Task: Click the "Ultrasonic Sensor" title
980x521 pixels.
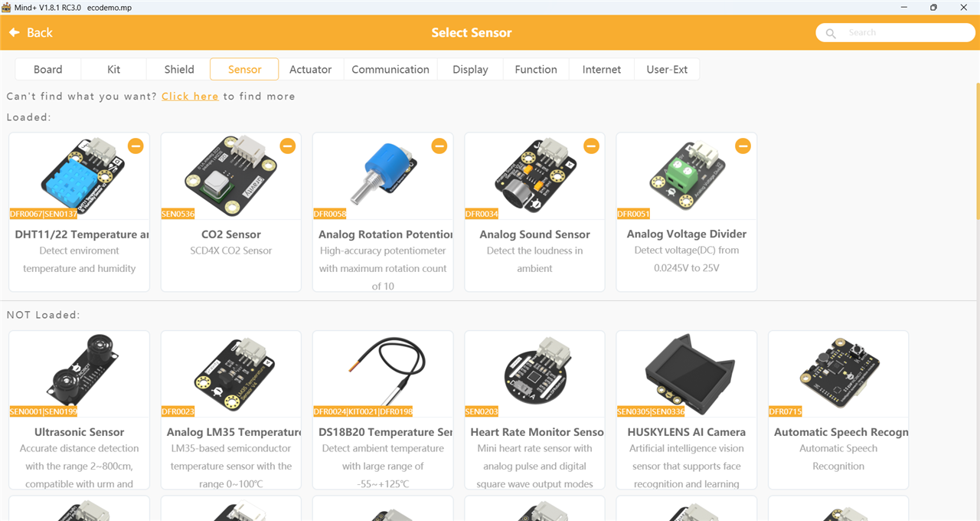Action: click(x=80, y=432)
